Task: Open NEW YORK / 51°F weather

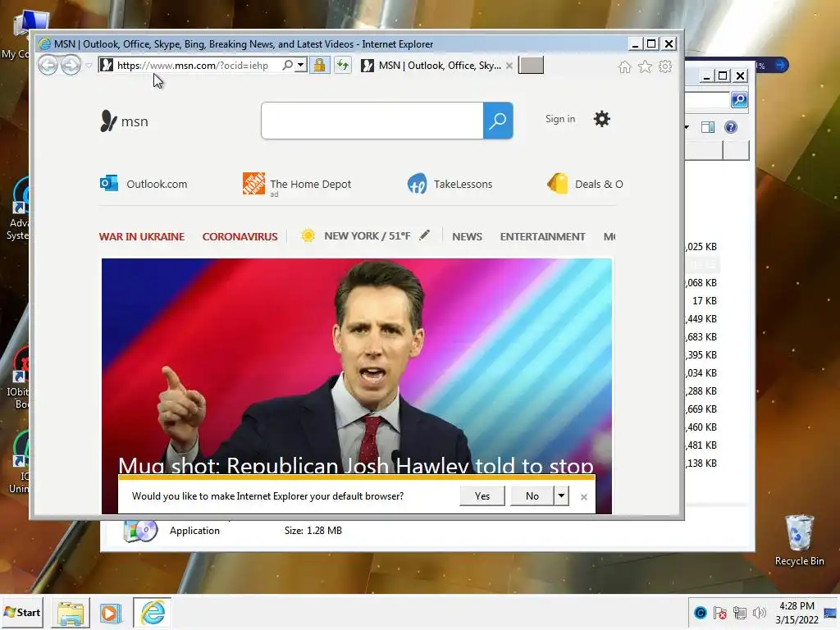Action: pyautogui.click(x=367, y=235)
